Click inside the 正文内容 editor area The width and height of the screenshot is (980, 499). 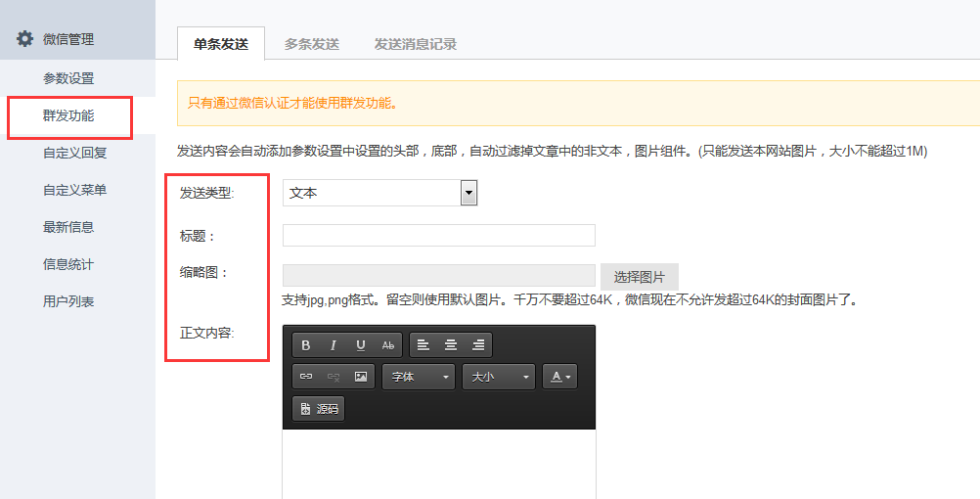(439, 464)
